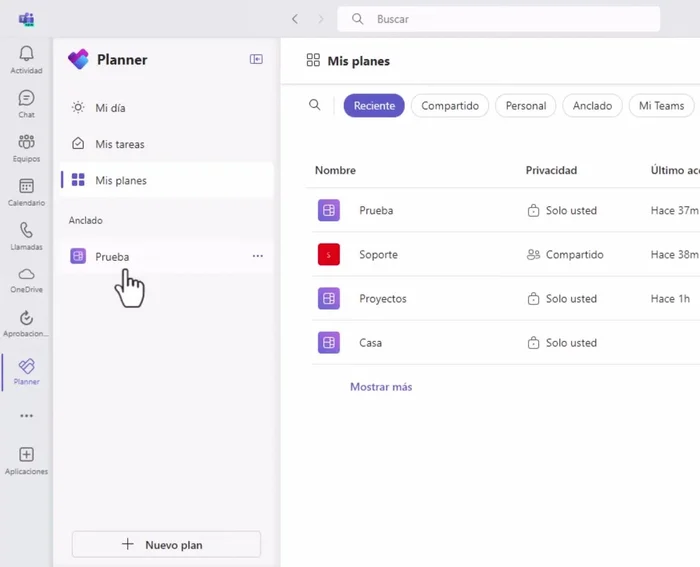
Task: Select Mis planes in sidebar
Action: 167,180
